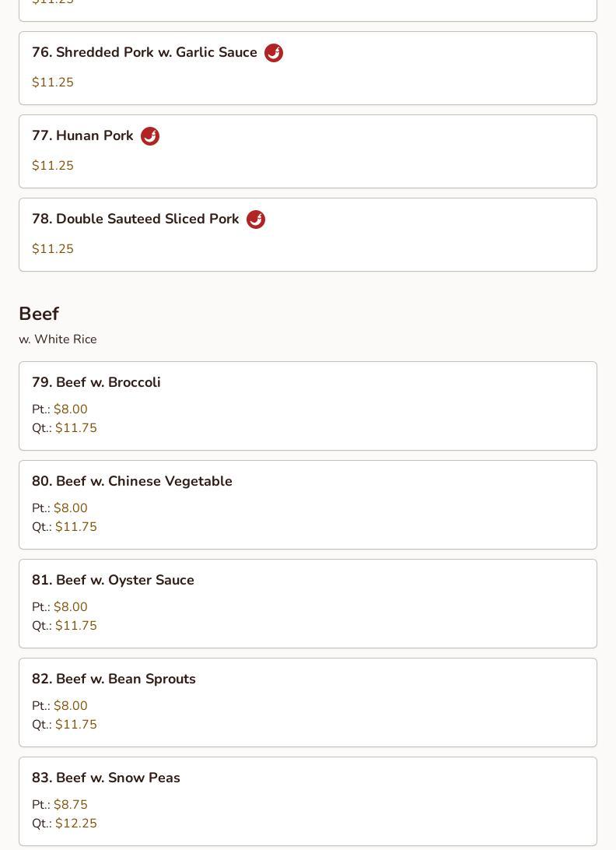The image size is (616, 850).
Task: Click the spicy pepper icon beside Hunan Pork
Action: pyautogui.click(x=150, y=136)
